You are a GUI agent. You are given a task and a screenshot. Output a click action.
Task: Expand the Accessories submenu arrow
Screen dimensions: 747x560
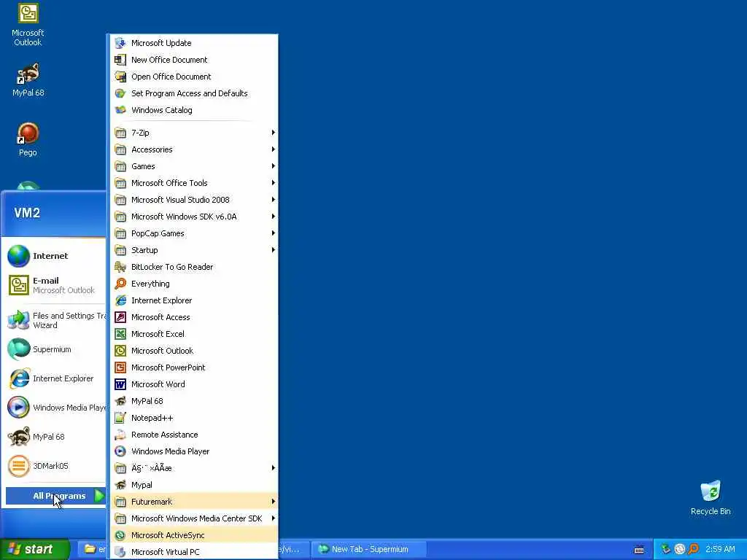pos(273,149)
